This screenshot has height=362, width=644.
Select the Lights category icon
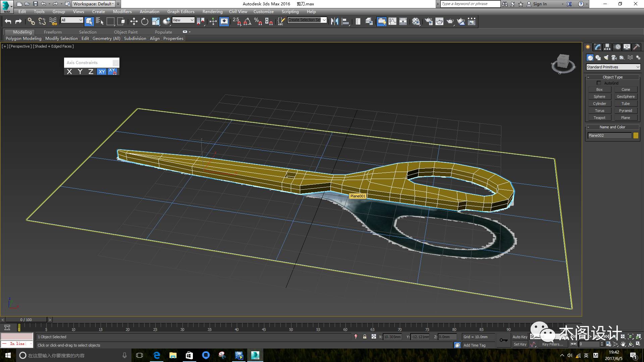(606, 58)
